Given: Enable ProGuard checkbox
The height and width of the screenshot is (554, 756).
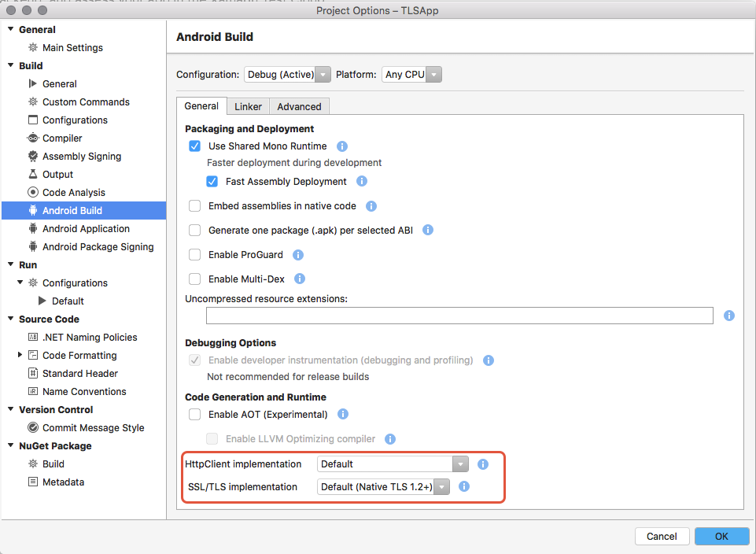Looking at the screenshot, I should coord(195,255).
